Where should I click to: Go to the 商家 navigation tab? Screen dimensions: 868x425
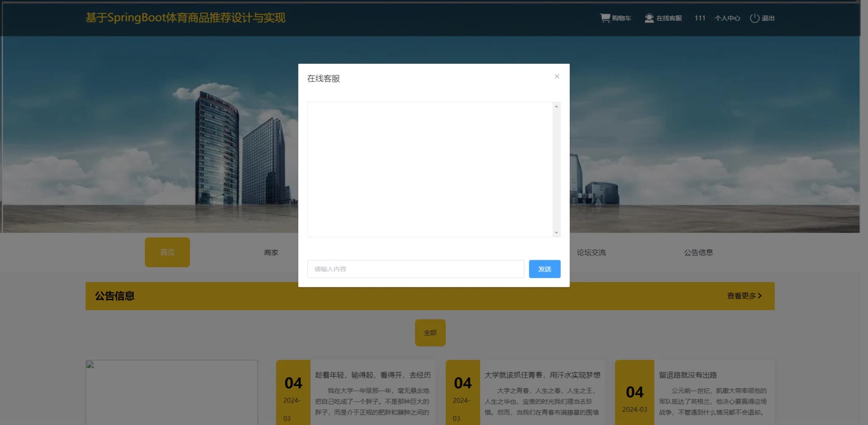tap(271, 252)
